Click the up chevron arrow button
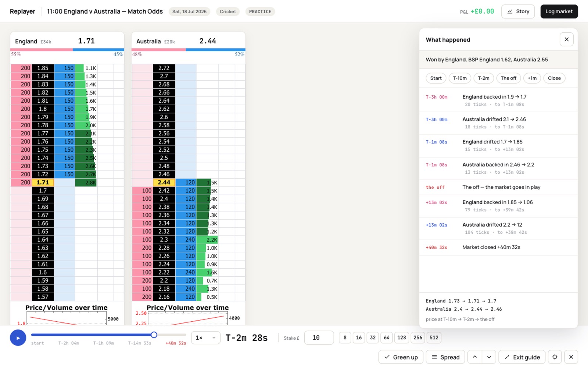The image size is (588, 368). [x=475, y=357]
